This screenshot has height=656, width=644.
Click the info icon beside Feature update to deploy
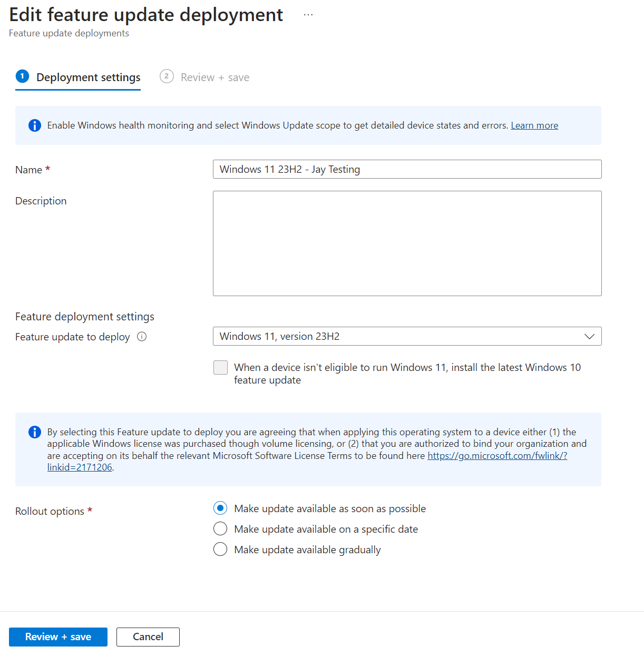pyautogui.click(x=142, y=337)
